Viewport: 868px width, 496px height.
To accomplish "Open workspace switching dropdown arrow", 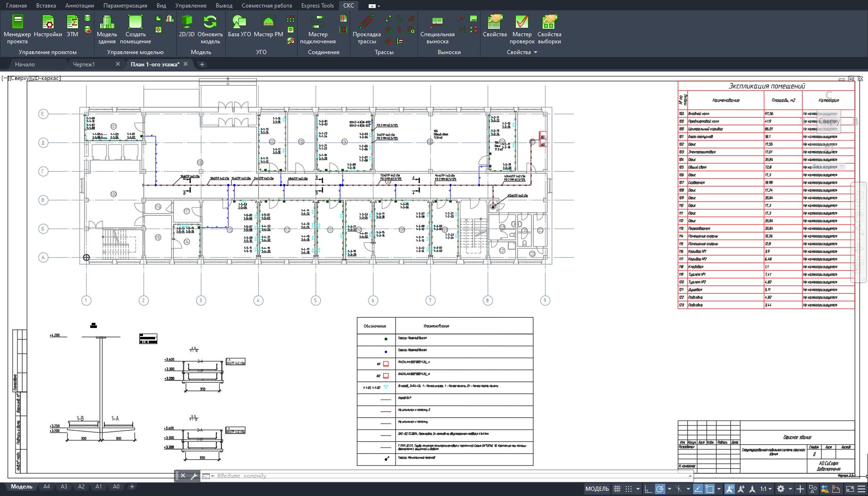I will pos(790,489).
